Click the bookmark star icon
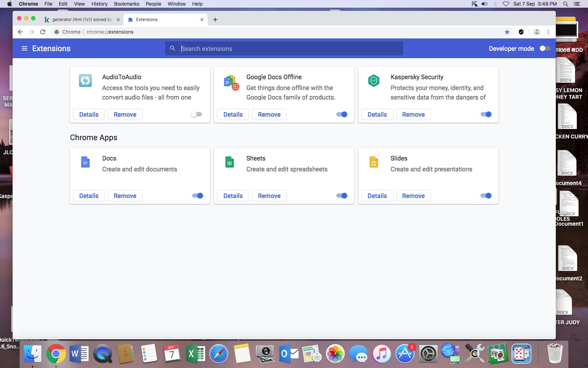Screen dimensions: 588x368 pyautogui.click(x=507, y=32)
